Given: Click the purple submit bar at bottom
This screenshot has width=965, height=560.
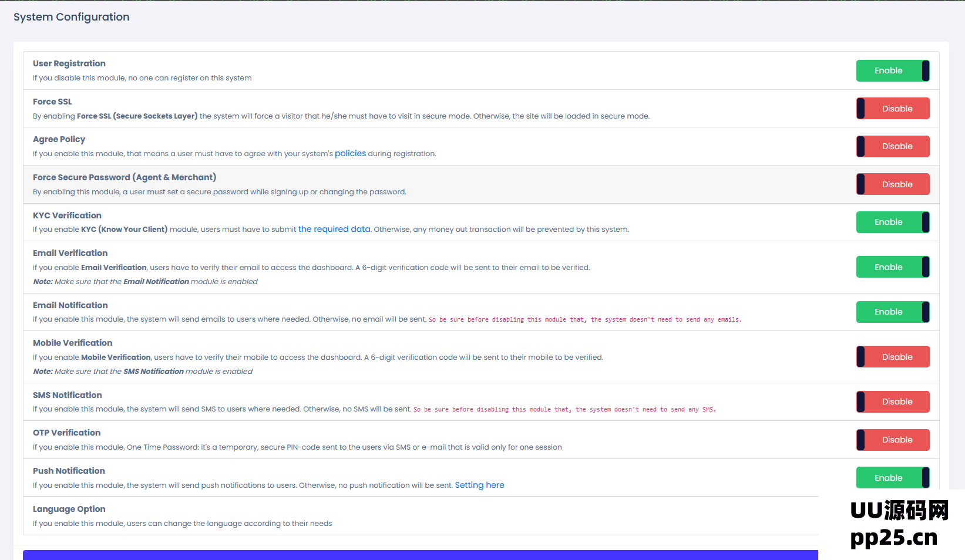Looking at the screenshot, I should (420, 555).
